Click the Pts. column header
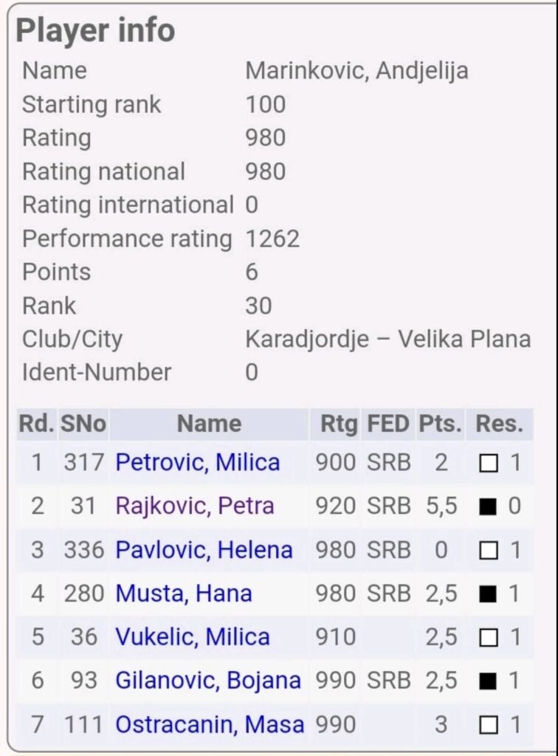 click(x=440, y=424)
